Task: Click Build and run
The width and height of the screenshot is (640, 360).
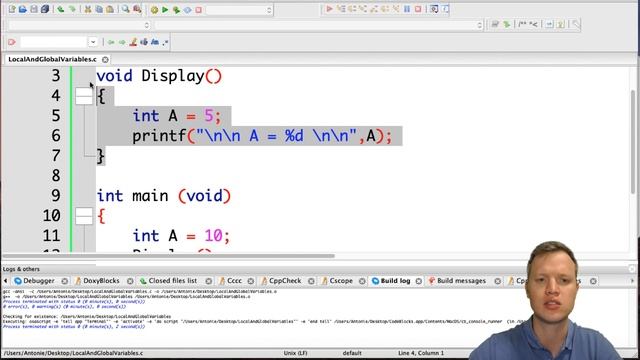Action: pos(176,9)
